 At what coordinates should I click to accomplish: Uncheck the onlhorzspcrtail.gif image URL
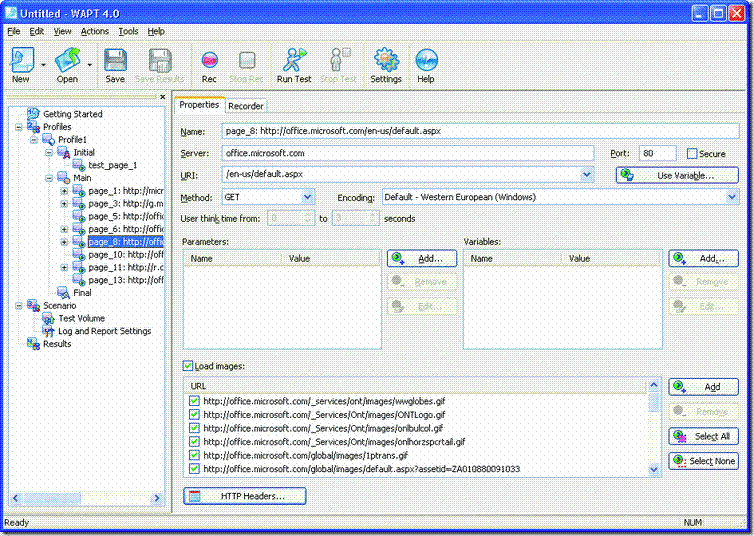pyautogui.click(x=194, y=441)
